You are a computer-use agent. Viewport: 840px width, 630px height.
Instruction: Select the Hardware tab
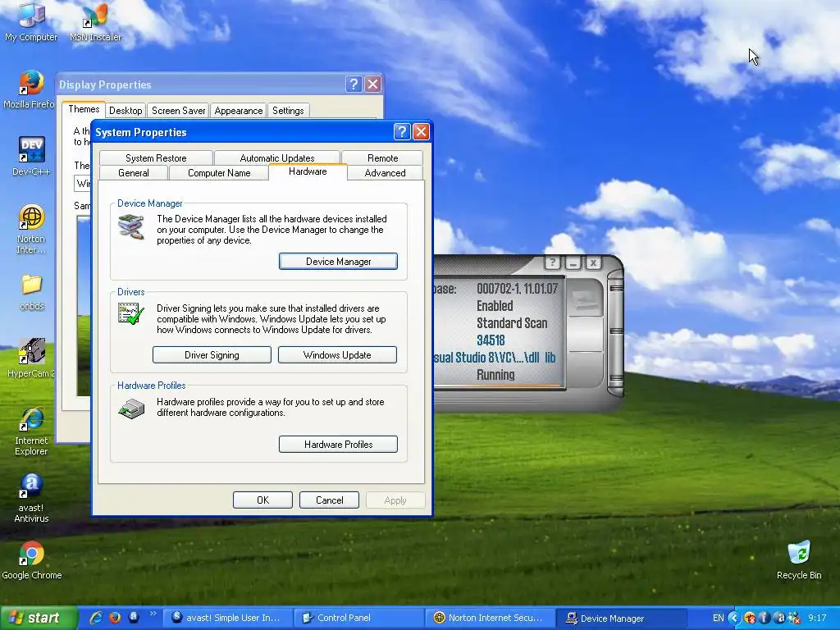click(308, 171)
